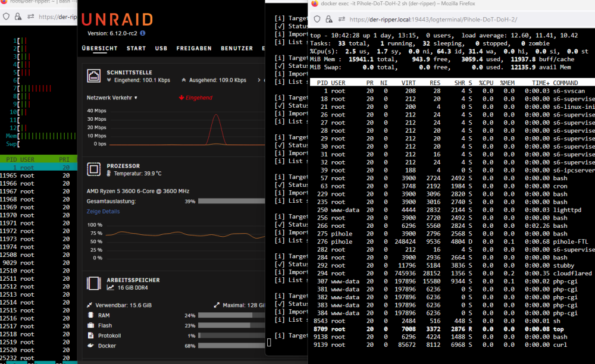Click the curl process row
This screenshot has height=364, width=595.
click(452, 344)
